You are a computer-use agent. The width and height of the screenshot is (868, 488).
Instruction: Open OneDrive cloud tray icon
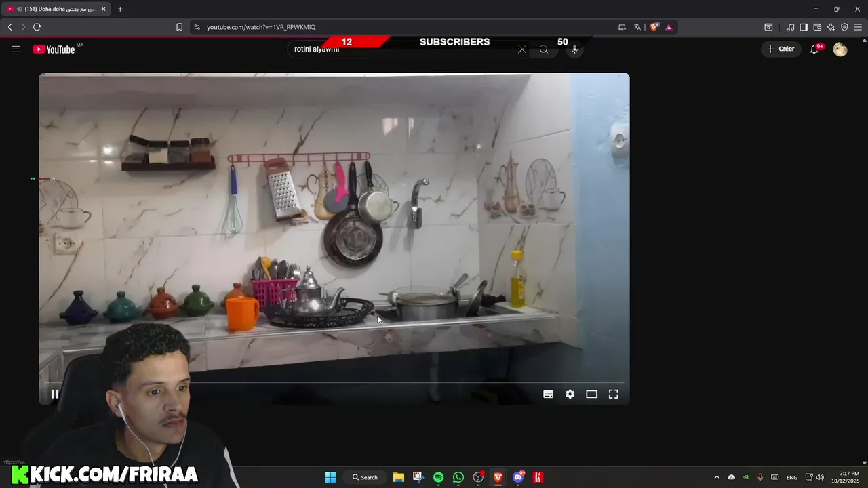coord(731,477)
